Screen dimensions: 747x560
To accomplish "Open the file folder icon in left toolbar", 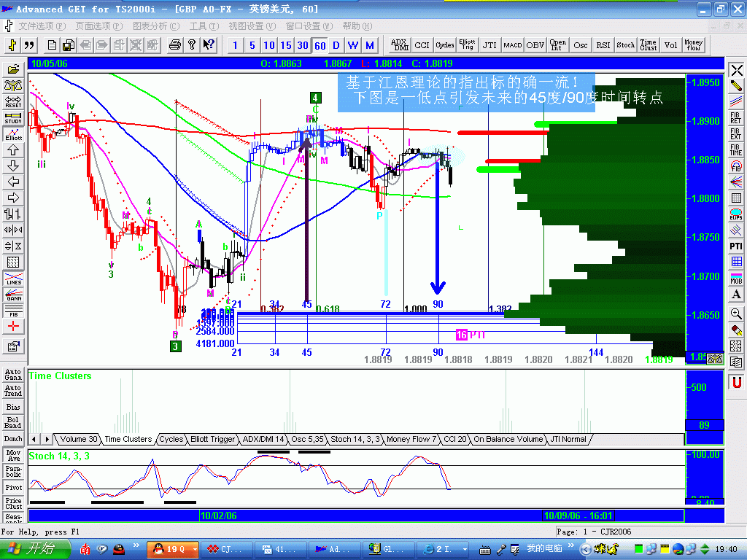I will tap(13, 69).
